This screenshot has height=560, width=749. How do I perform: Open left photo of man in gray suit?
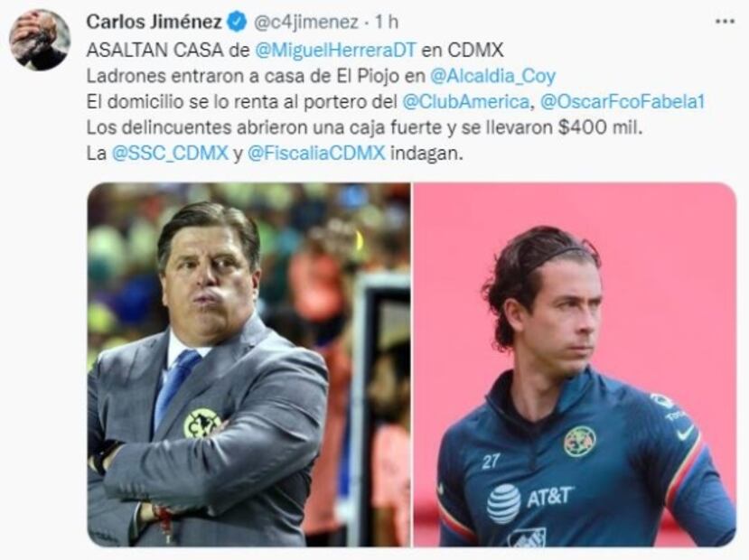click(x=248, y=365)
